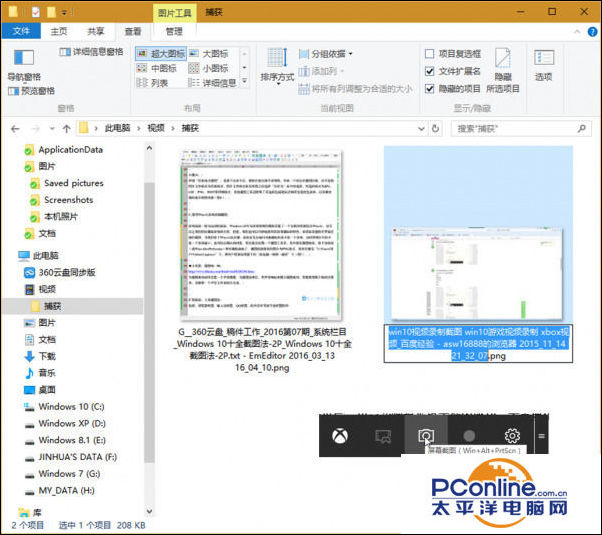Open the Xbox app from Game Bar
Viewport: 602px width, 535px height.
click(341, 436)
